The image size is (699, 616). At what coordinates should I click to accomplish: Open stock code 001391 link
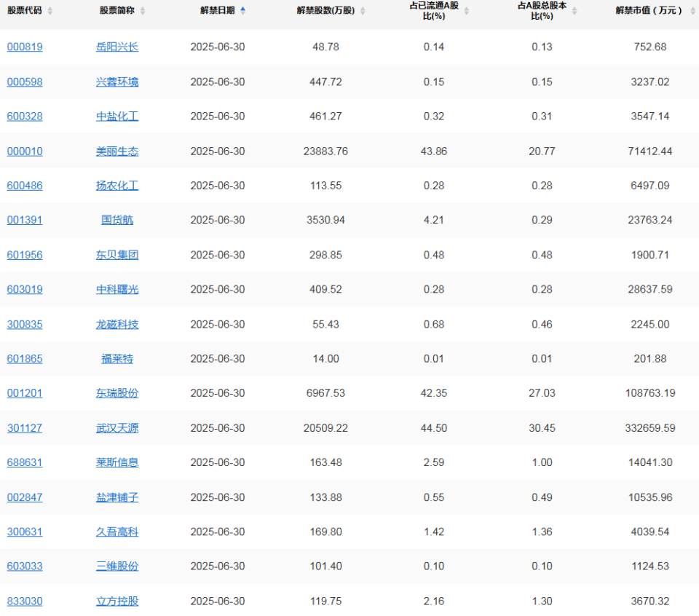point(25,220)
